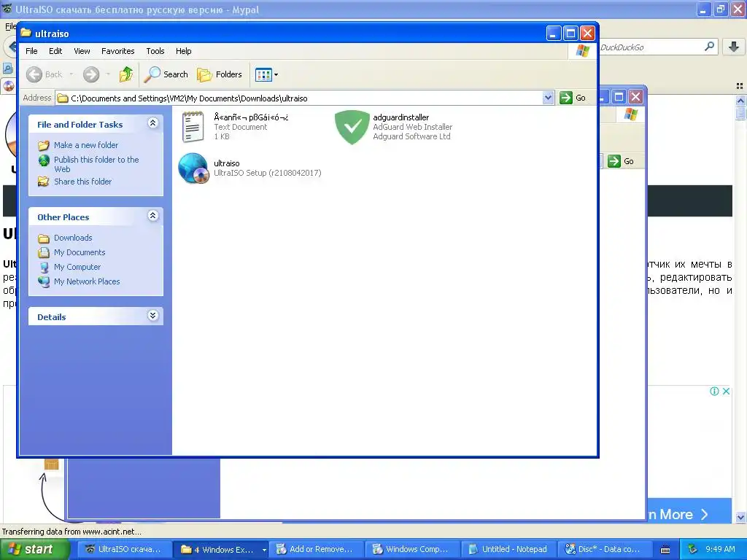Select the text document file icon

click(x=193, y=127)
